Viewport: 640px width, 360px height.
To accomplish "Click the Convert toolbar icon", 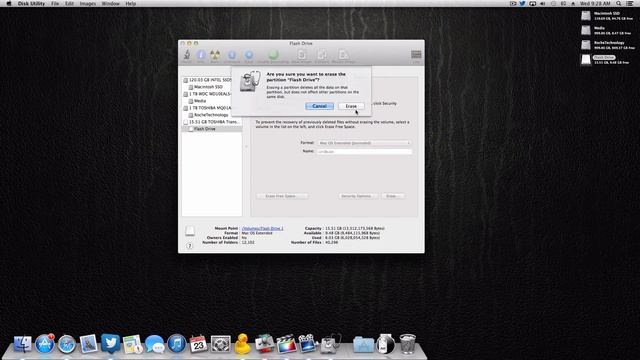I will click(322, 55).
